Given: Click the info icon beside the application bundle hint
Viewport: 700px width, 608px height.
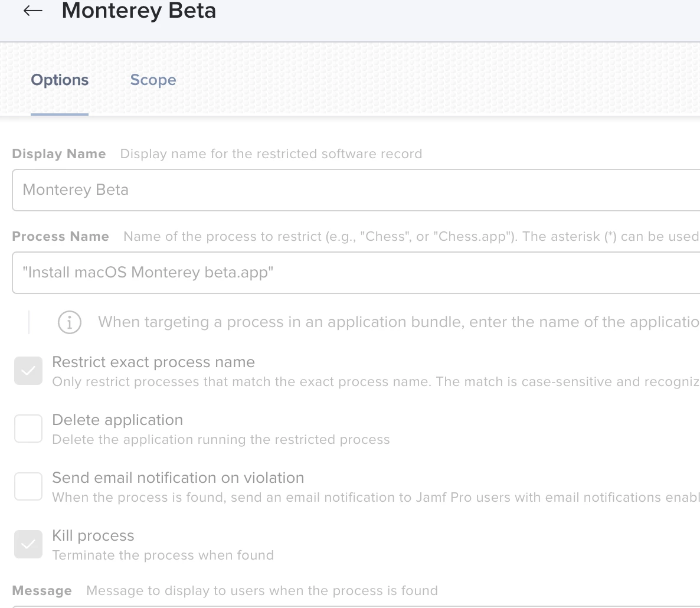Looking at the screenshot, I should (x=70, y=322).
